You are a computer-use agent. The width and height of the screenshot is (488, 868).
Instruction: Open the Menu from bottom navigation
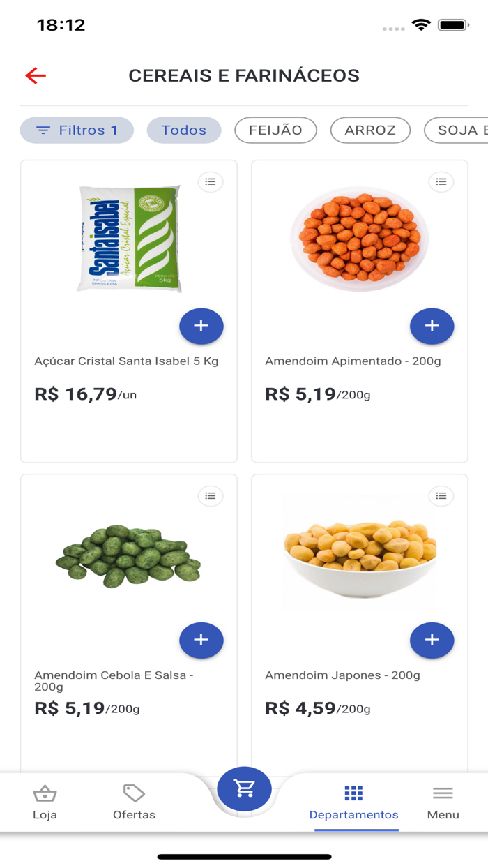(443, 800)
